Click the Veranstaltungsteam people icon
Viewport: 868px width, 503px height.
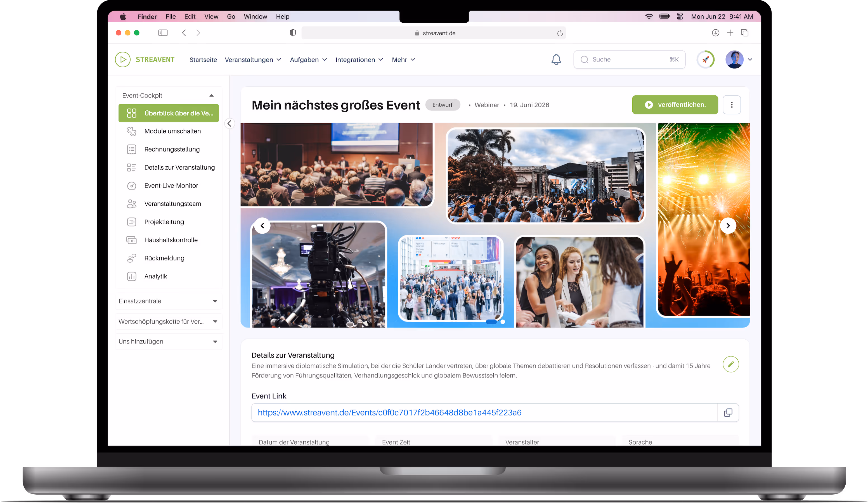[132, 204]
